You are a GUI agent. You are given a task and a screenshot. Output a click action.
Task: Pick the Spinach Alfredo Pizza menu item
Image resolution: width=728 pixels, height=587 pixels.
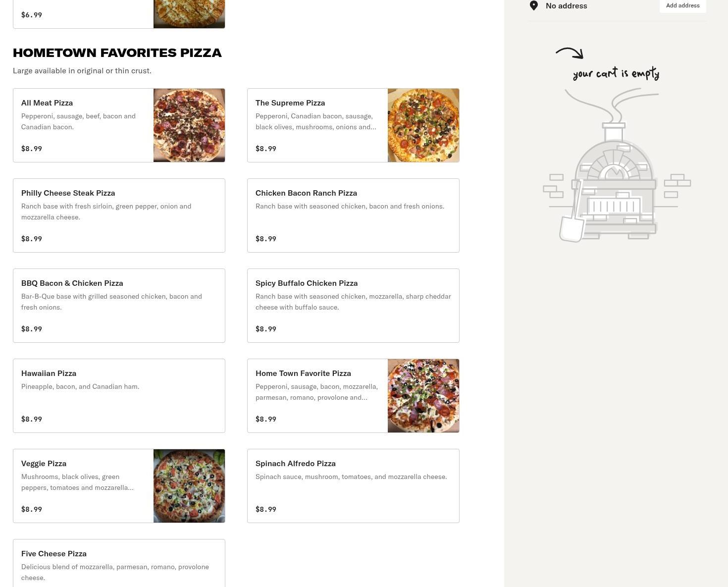pos(353,486)
